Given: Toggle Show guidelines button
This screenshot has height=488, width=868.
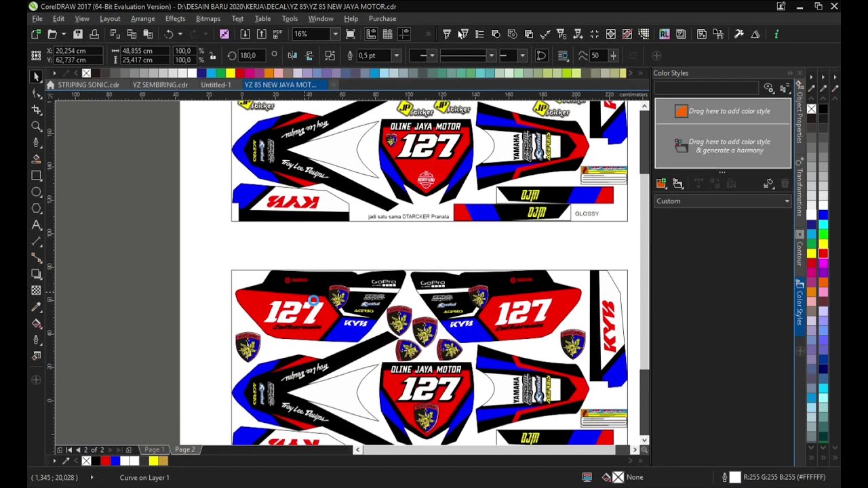Looking at the screenshot, I should 404,34.
